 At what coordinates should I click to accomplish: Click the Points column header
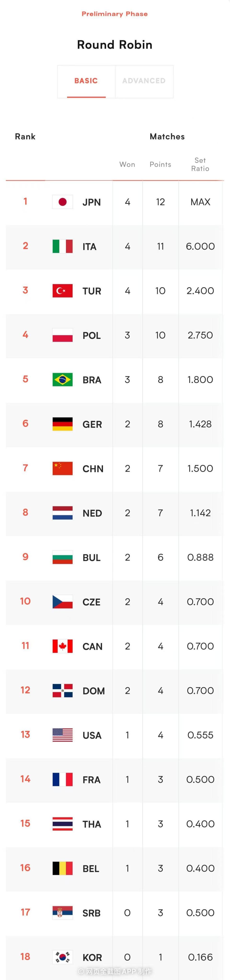click(x=160, y=164)
